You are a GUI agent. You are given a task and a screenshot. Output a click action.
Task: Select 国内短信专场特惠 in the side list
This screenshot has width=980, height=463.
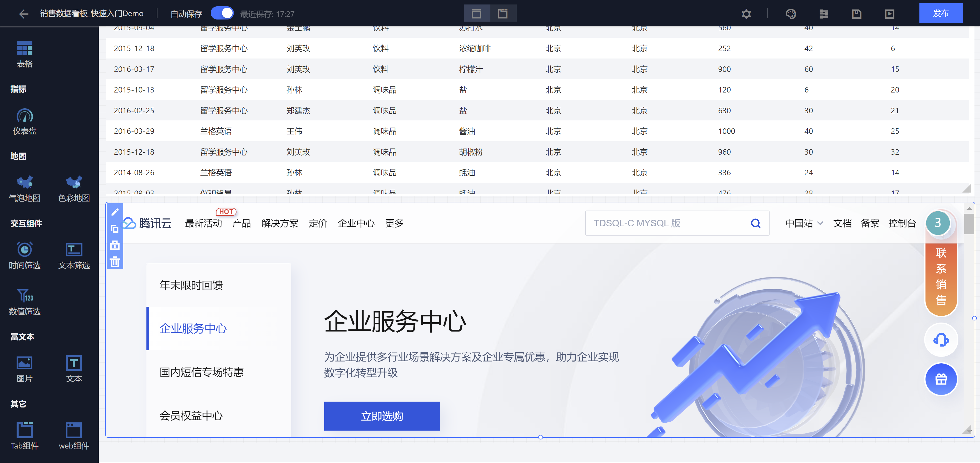pos(201,372)
